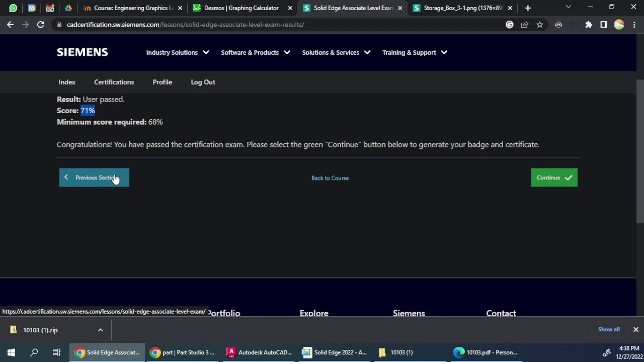Click the green Continue button
This screenshot has height=362, width=644.
[x=554, y=177]
